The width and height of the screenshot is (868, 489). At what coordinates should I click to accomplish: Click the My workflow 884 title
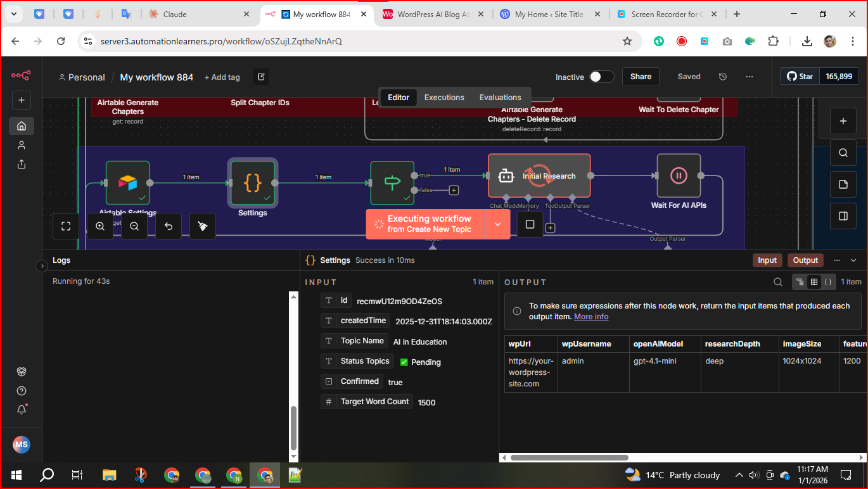click(x=156, y=77)
